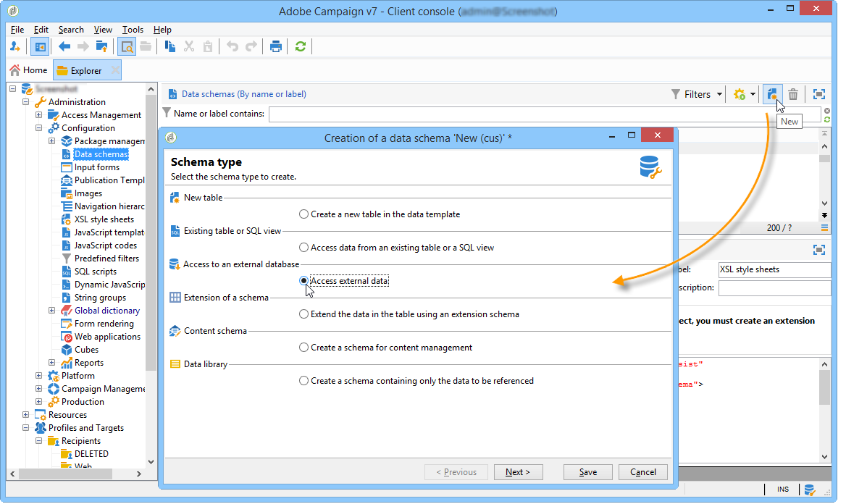The width and height of the screenshot is (846, 504).
Task: Open the Search menu
Action: (71, 30)
